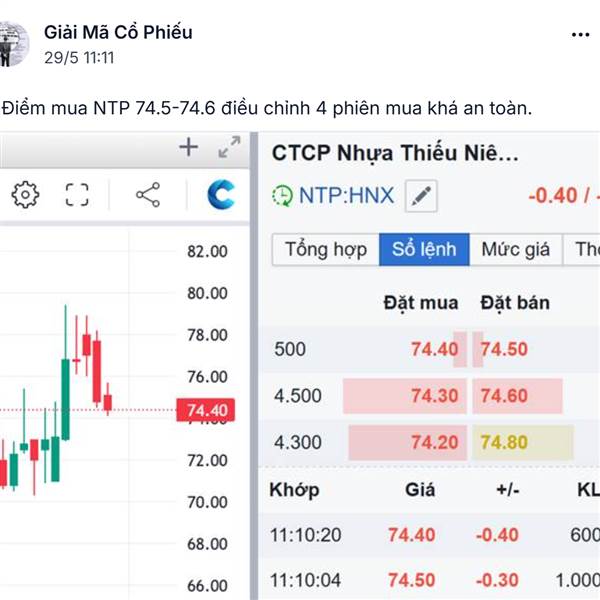The width and height of the screenshot is (600, 600).
Task: Click the fullscreen frame icon
Action: click(x=77, y=195)
